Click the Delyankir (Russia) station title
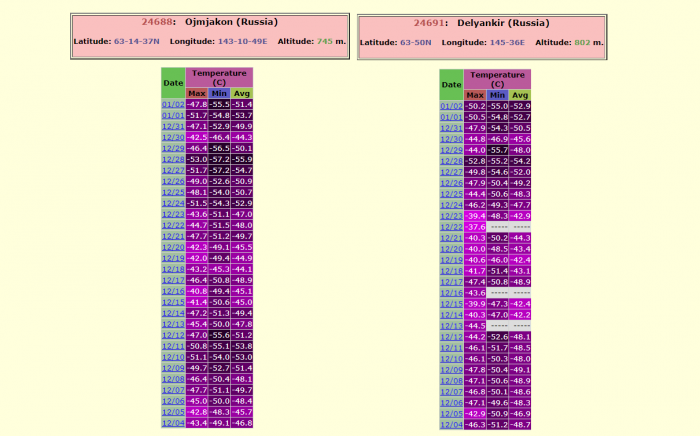 pyautogui.click(x=518, y=22)
